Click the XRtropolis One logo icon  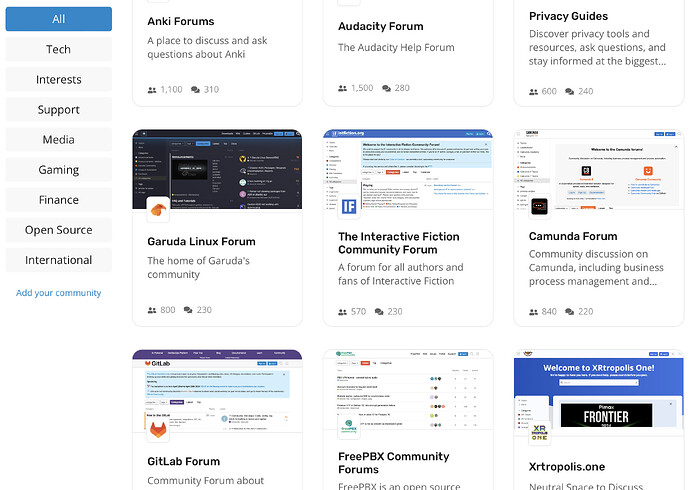pyautogui.click(x=540, y=432)
